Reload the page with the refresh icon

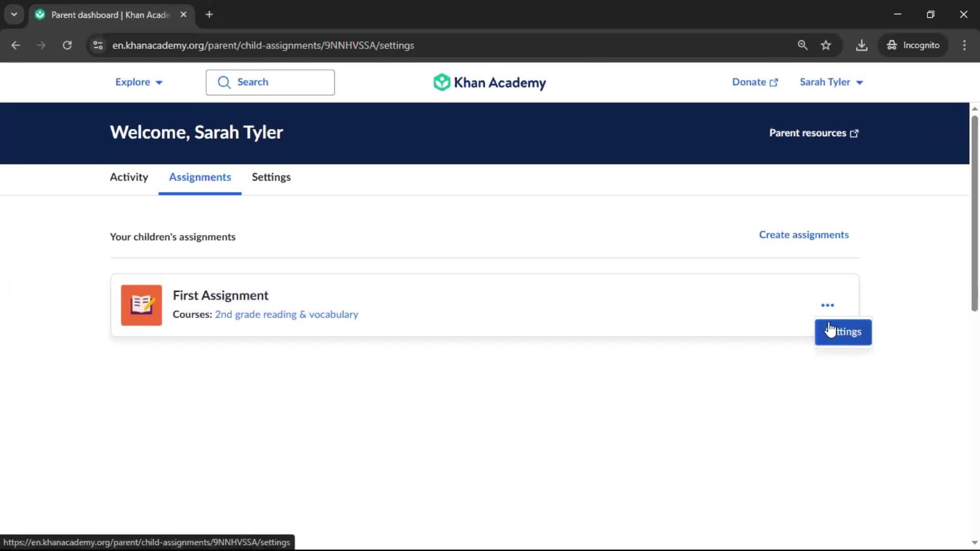67,45
